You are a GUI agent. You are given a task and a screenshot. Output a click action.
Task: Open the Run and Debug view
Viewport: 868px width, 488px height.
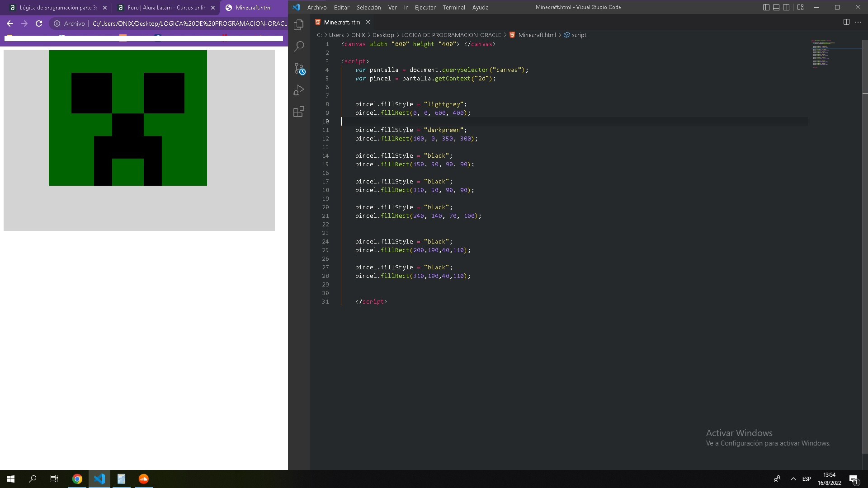pos(299,90)
